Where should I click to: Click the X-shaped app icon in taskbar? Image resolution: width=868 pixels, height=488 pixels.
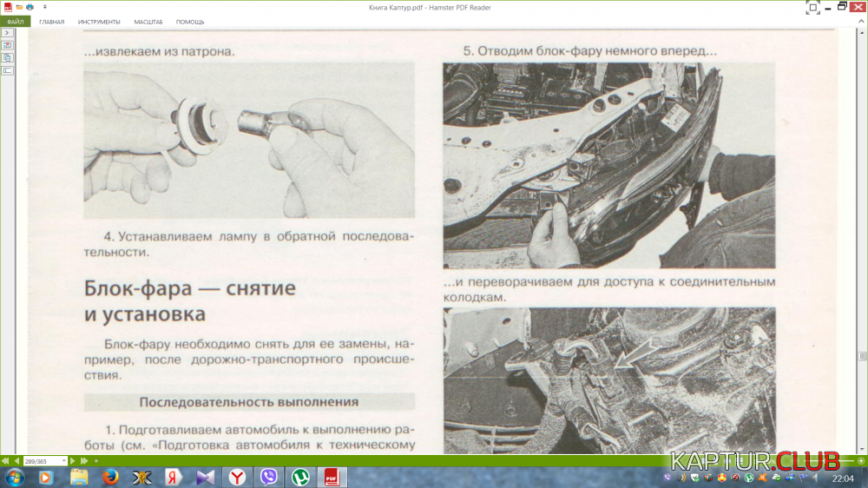tap(141, 477)
